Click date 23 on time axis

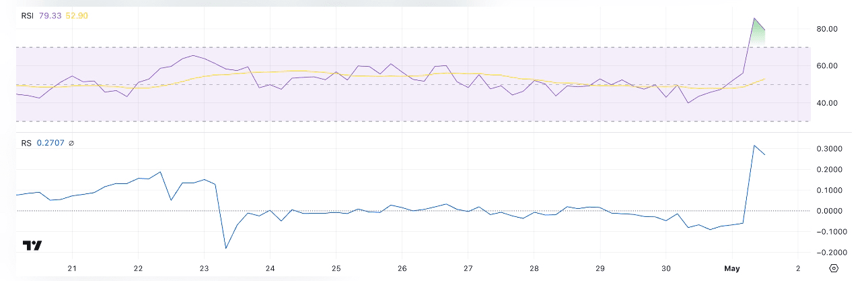pyautogui.click(x=204, y=268)
